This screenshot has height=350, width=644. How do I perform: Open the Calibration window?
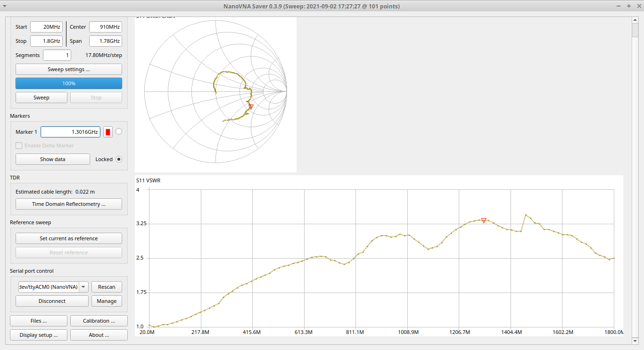99,321
